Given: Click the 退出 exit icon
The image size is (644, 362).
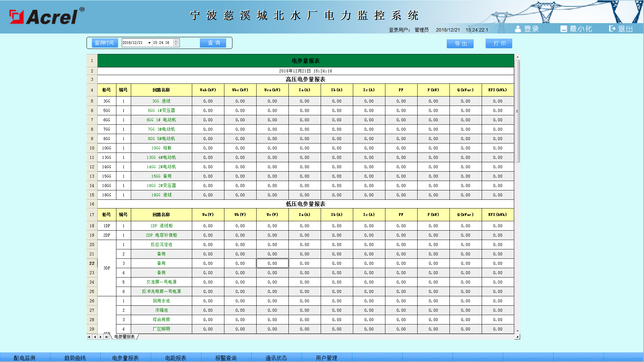Looking at the screenshot, I should pyautogui.click(x=612, y=29).
